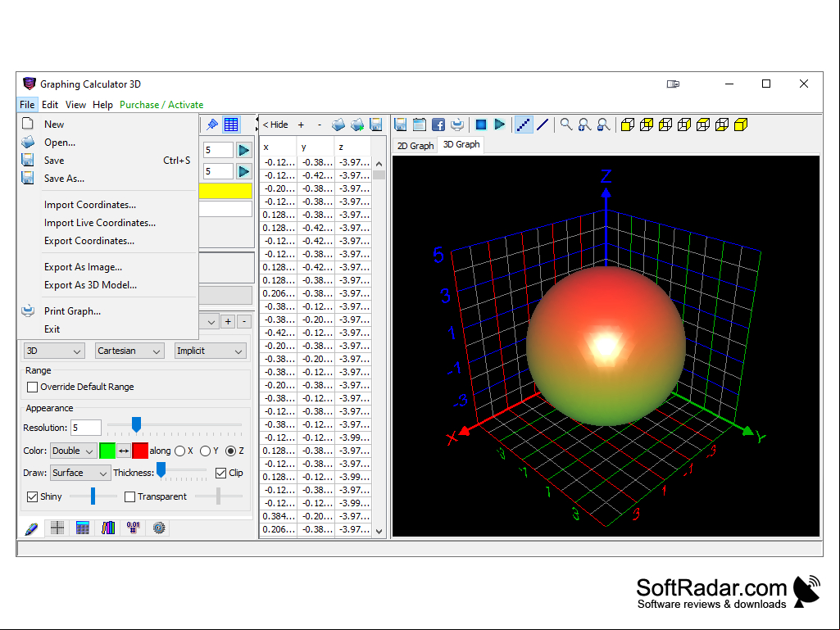Choose Import Coordinates... from the File menu

(108, 205)
